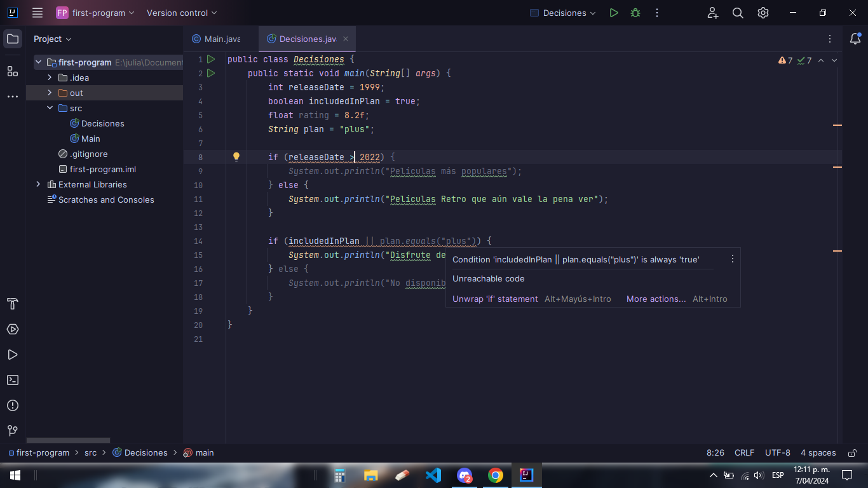Change CRLF line separator
Screen dimensions: 868x488
click(744, 453)
